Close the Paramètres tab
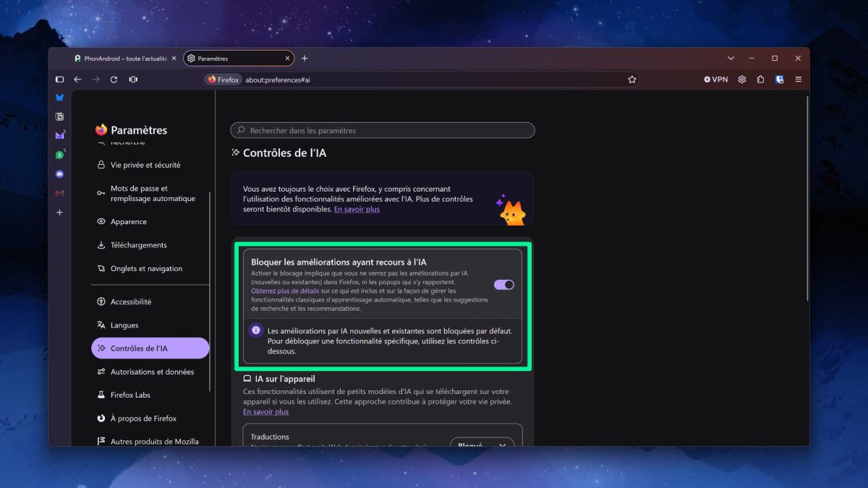This screenshot has width=868, height=488. click(x=287, y=59)
